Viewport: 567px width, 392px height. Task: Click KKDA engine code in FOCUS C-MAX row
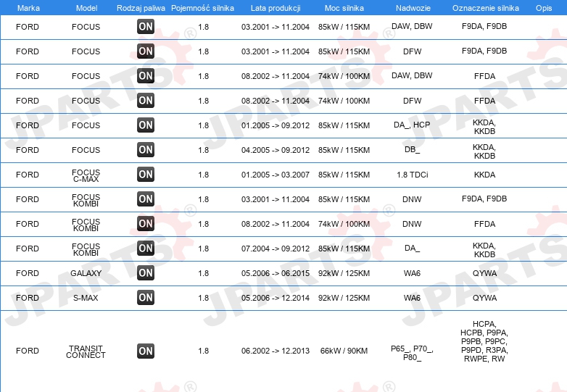point(484,175)
